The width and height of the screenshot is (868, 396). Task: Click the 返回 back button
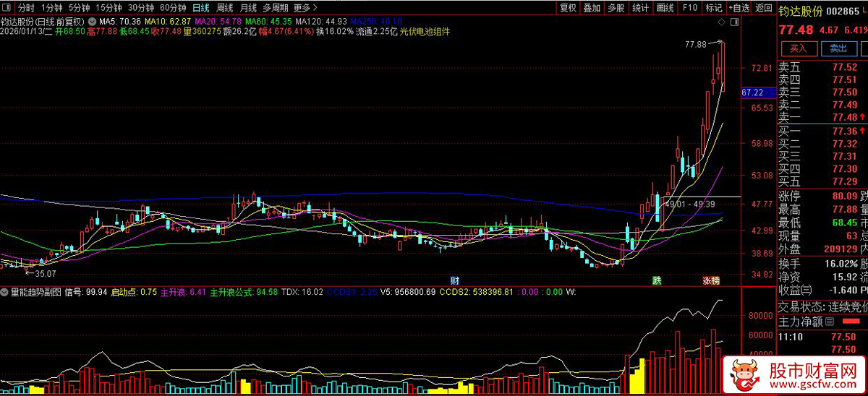tap(763, 8)
